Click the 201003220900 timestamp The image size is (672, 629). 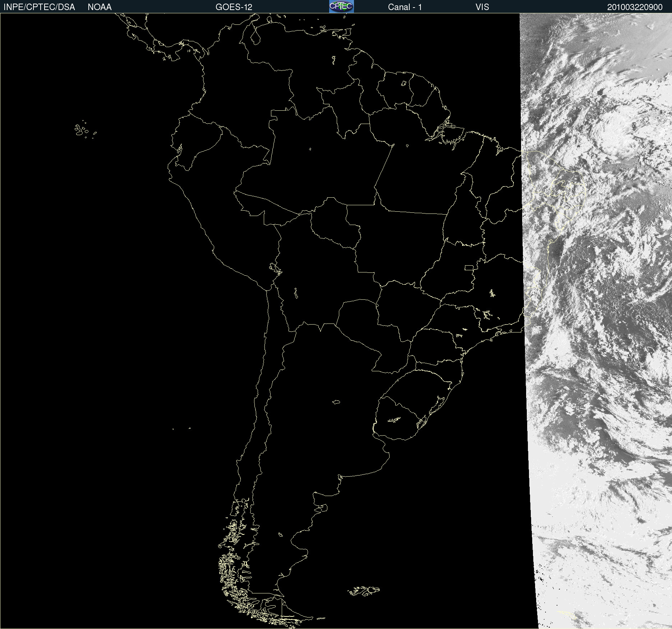[635, 7]
